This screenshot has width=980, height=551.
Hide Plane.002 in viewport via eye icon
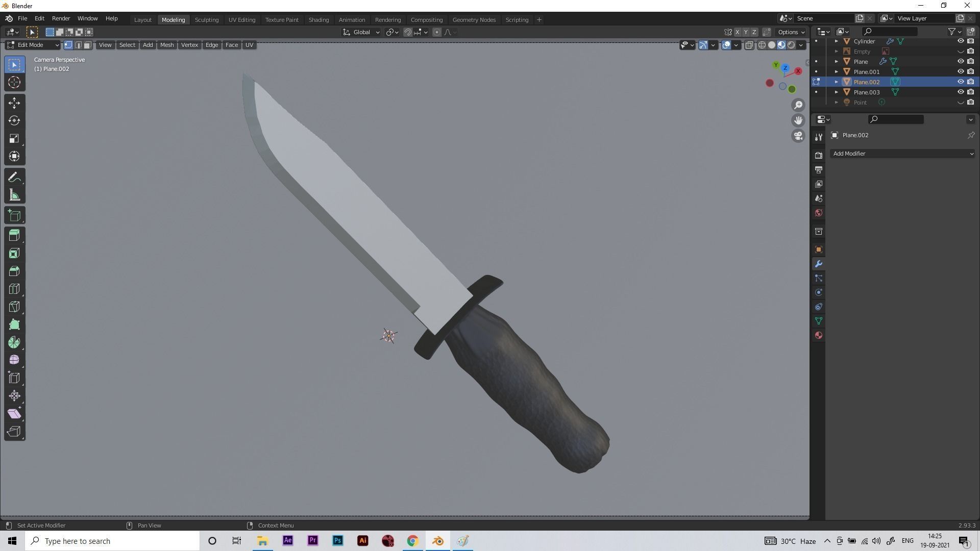tap(960, 82)
